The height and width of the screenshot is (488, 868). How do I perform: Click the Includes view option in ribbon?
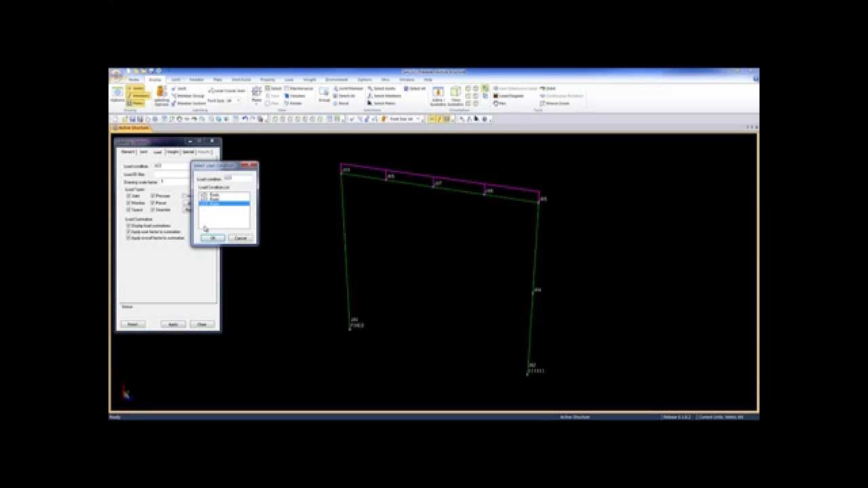294,96
